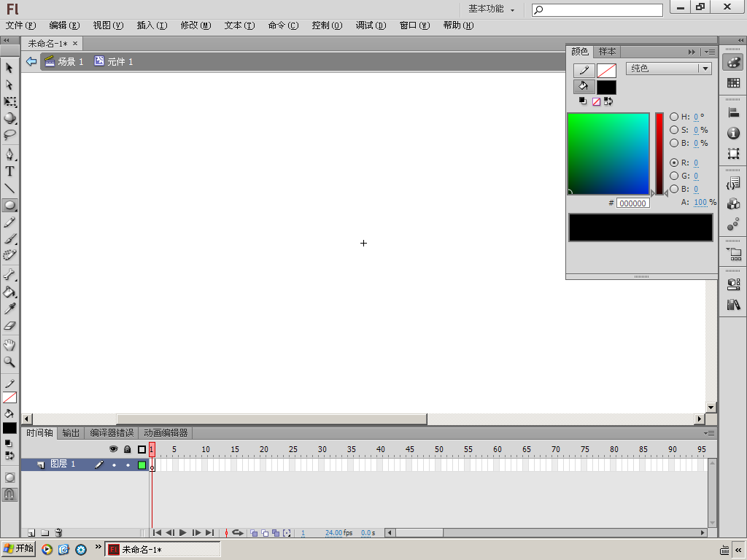The width and height of the screenshot is (747, 560).
Task: Toggle outline color square for 图层 1
Action: (x=142, y=464)
